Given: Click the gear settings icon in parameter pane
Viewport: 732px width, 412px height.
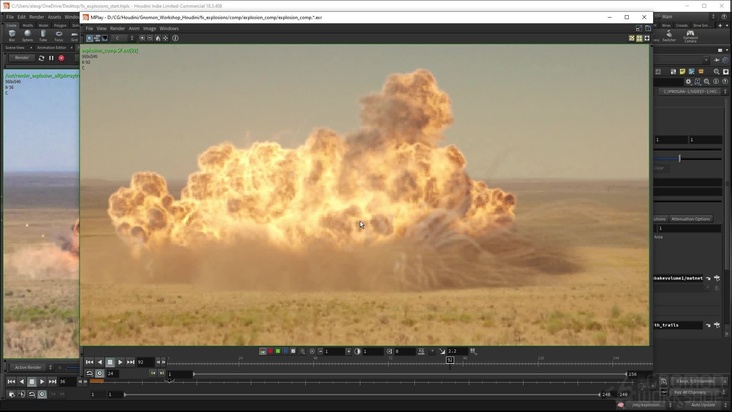Looking at the screenshot, I should pyautogui.click(x=688, y=82).
